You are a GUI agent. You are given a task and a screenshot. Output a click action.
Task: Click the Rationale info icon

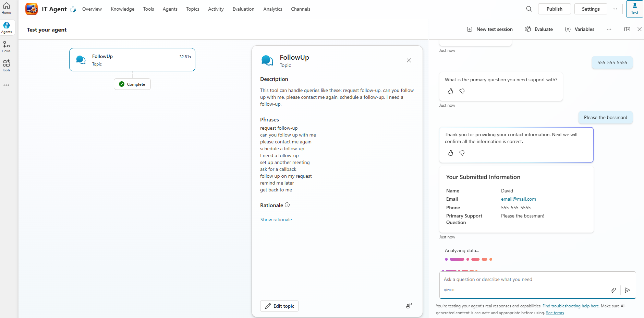click(x=287, y=205)
